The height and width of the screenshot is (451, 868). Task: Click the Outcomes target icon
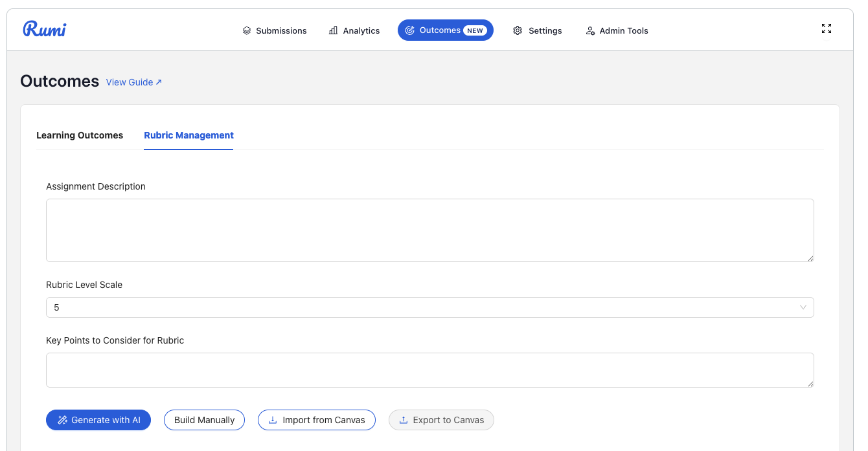410,30
